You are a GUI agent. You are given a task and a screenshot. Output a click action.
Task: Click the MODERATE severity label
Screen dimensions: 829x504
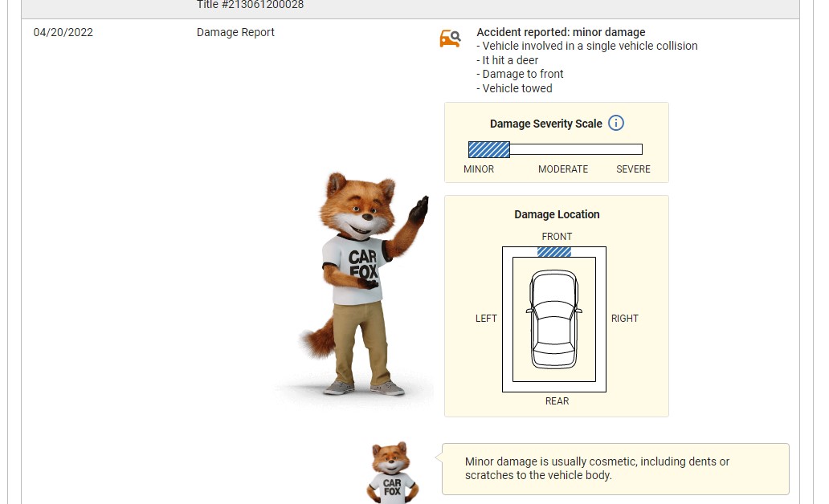563,169
